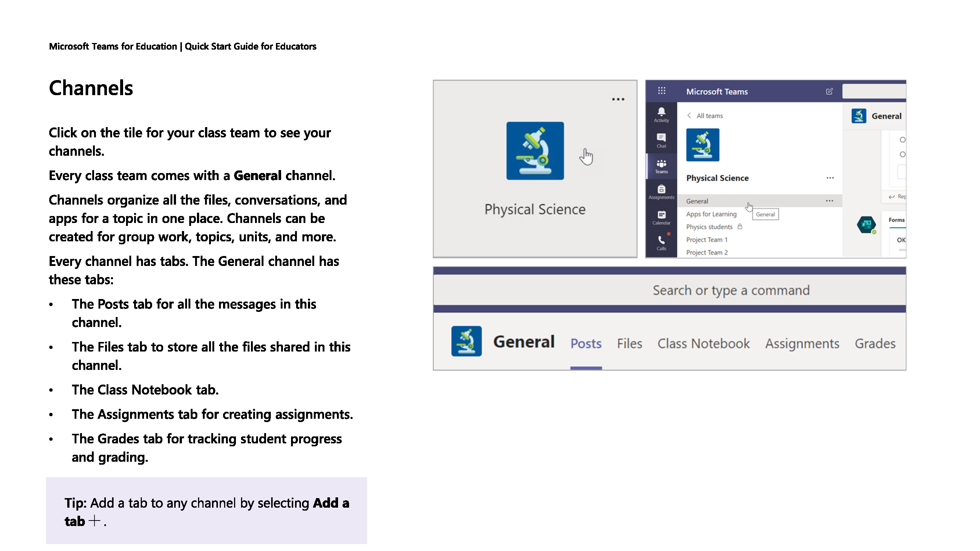Click the Physical Science team name in sidebar
The width and height of the screenshot is (980, 551).
(717, 178)
